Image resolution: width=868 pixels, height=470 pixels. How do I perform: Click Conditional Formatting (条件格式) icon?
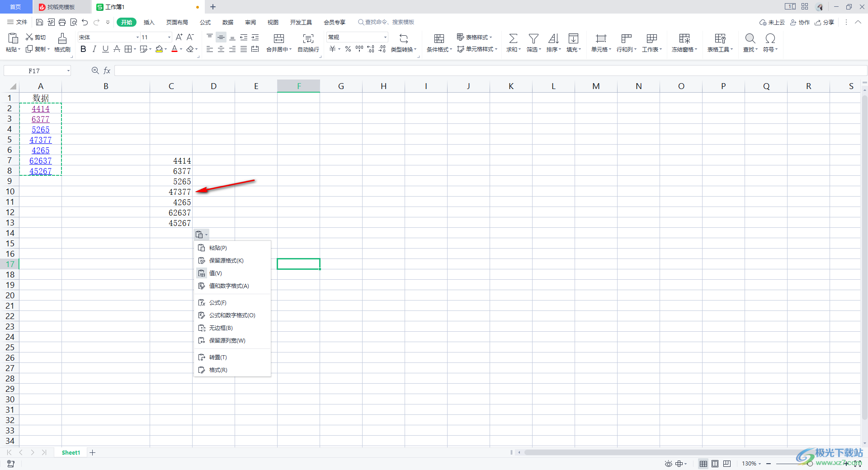click(x=439, y=38)
